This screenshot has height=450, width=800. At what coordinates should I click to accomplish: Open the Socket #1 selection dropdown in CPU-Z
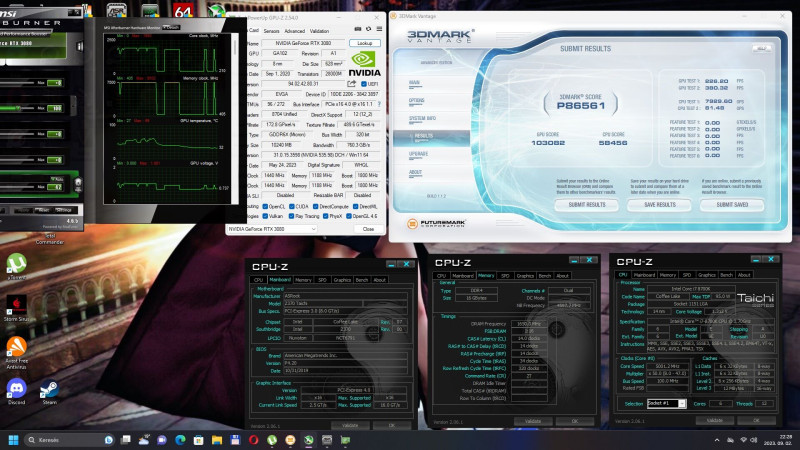coord(666,404)
